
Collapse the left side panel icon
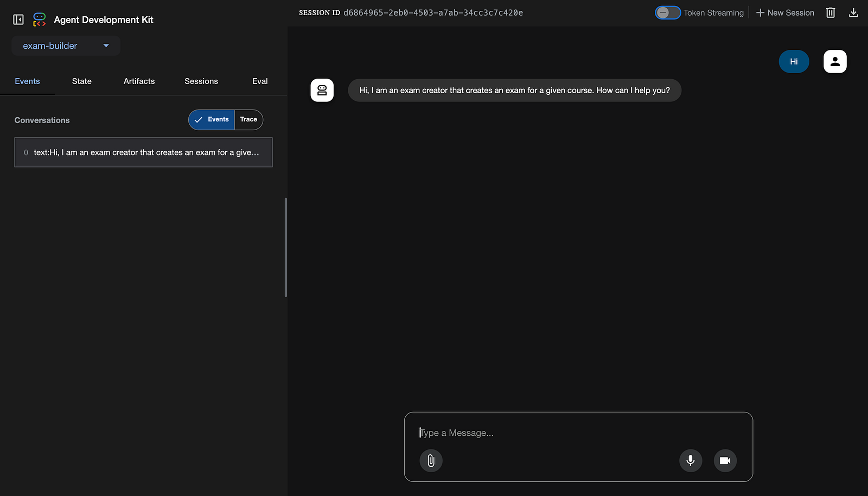[x=18, y=20]
